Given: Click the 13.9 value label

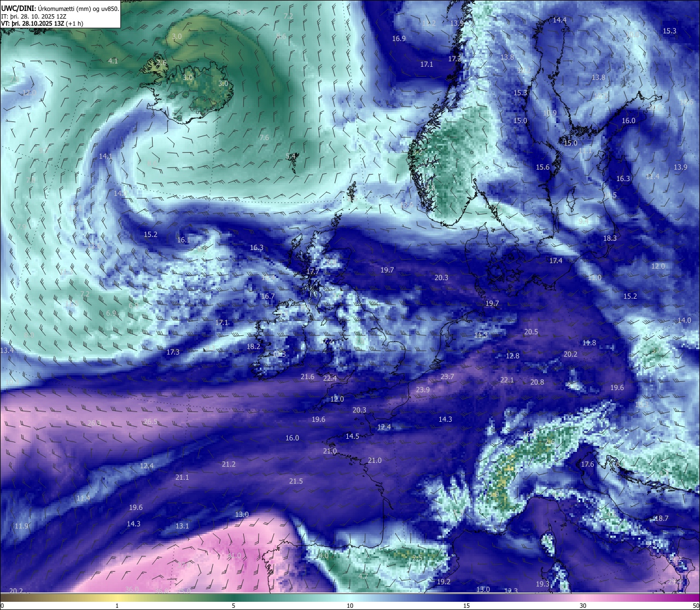Looking at the screenshot, I should click(x=681, y=167).
